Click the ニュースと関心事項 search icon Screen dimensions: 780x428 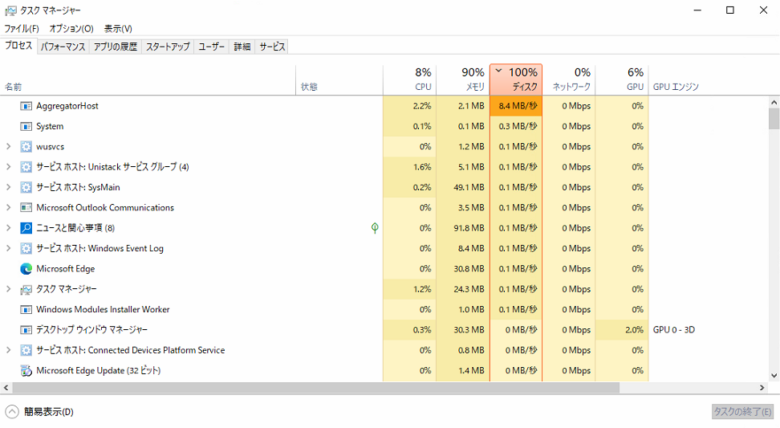(26, 228)
